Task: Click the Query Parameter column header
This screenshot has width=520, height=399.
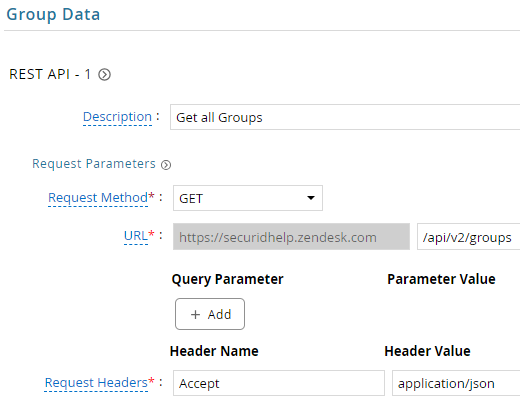Action: coord(227,279)
